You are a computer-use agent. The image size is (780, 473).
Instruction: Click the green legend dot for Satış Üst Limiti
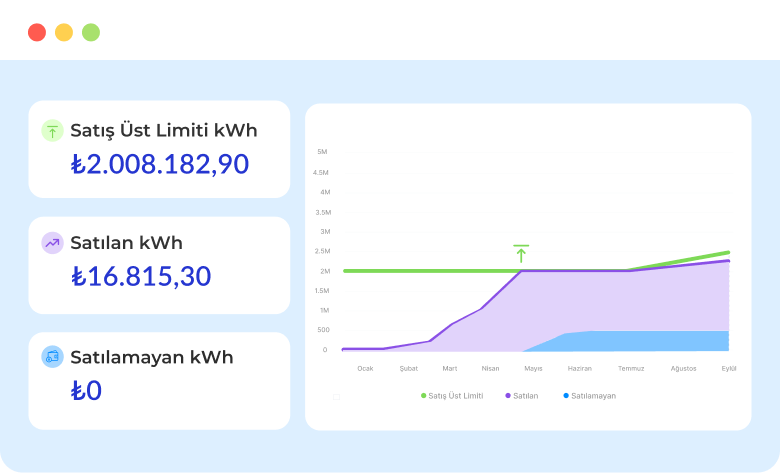tap(423, 396)
